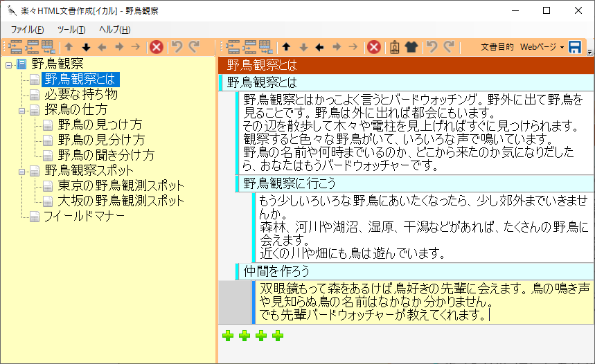595x364 pixels.
Task: Click the red delete icon in the left toolbar
Action: (157, 47)
